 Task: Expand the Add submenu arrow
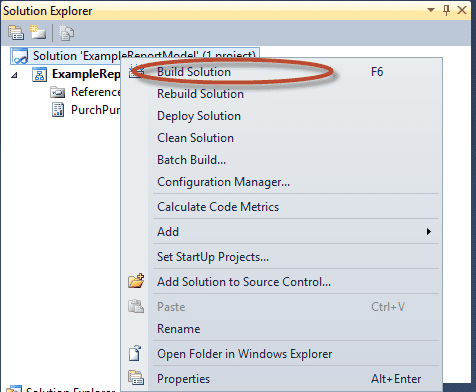click(x=429, y=231)
